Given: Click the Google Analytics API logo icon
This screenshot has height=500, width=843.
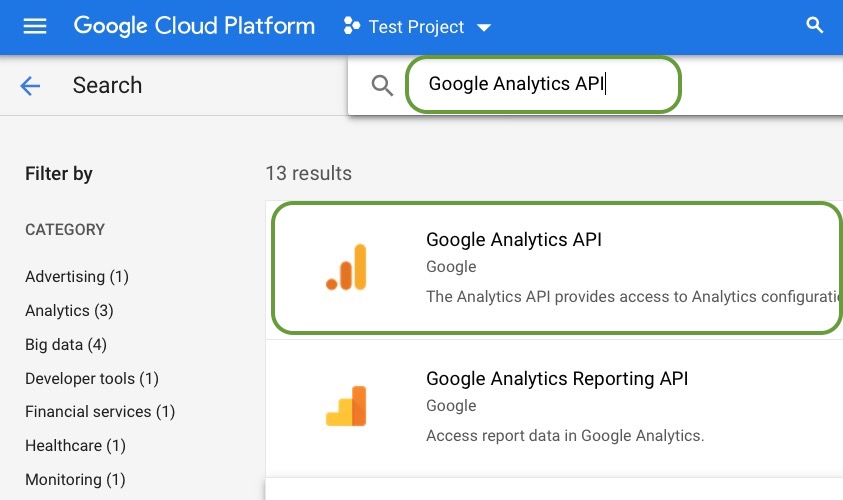Looking at the screenshot, I should pos(346,267).
